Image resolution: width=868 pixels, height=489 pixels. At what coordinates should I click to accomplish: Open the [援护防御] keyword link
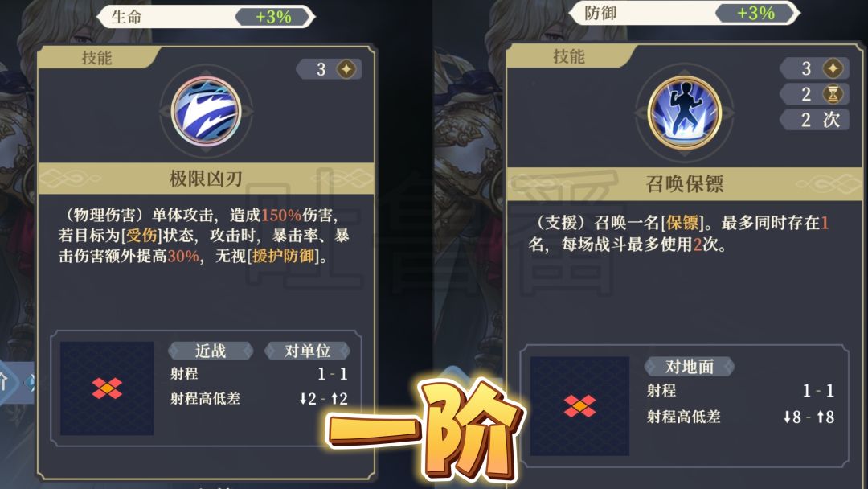(283, 257)
